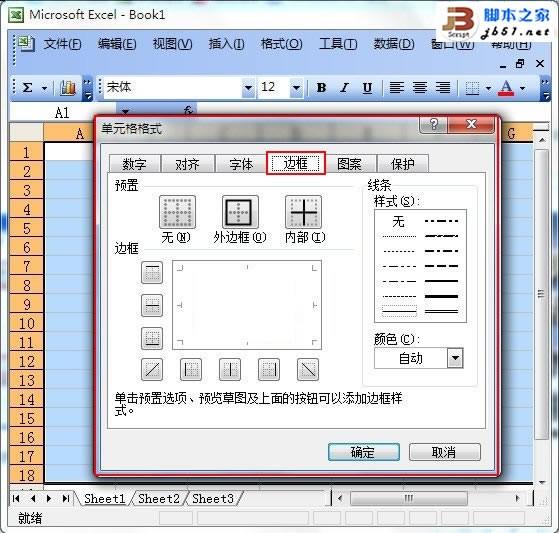Toggle the diagonal down border button
Screen dimensions: 559x533
pos(308,369)
